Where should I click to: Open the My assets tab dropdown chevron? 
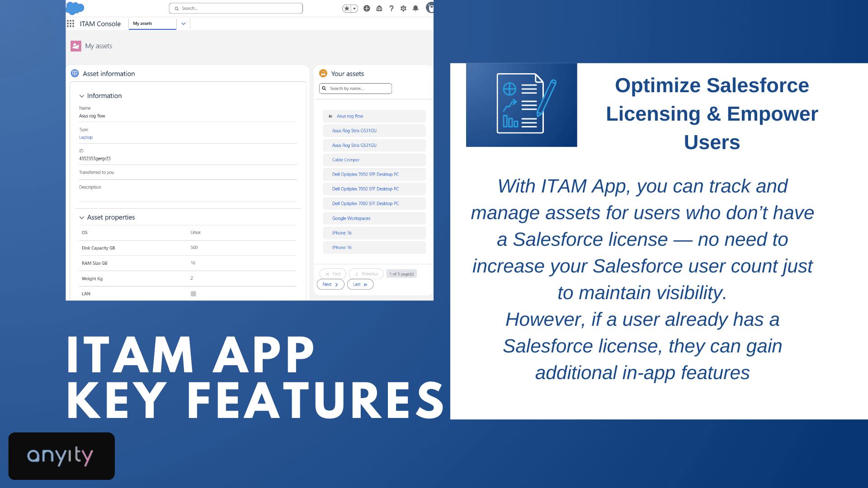[184, 23]
